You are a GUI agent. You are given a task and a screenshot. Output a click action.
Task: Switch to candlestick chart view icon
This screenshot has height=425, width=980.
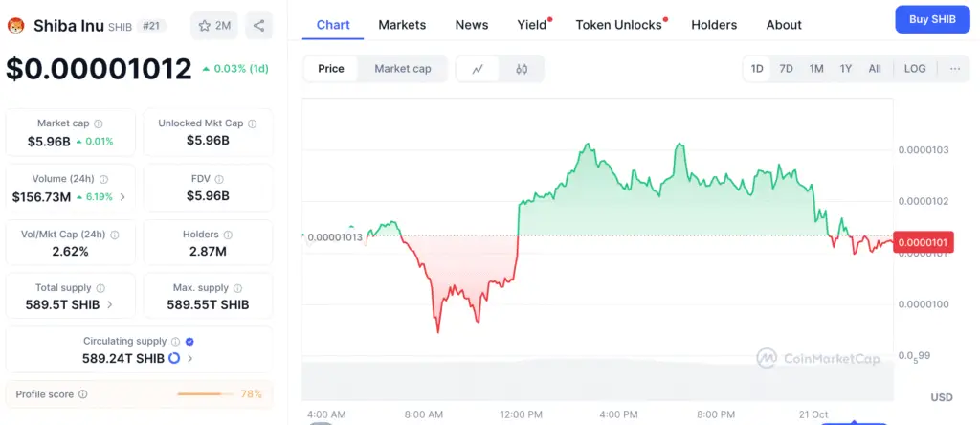[x=522, y=69]
